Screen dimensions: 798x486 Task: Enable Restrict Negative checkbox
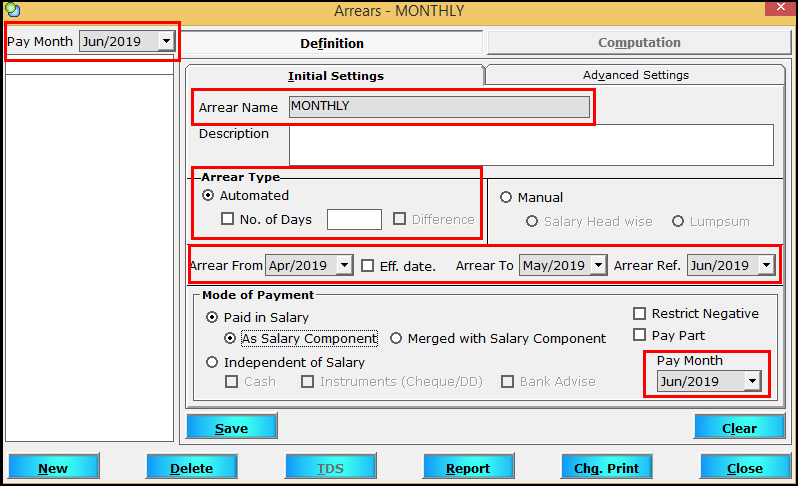[639, 313]
